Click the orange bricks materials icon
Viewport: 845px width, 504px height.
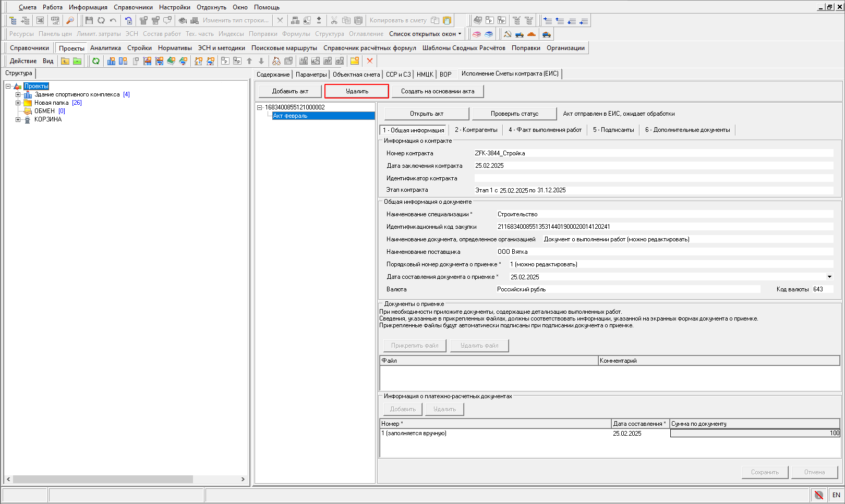532,34
